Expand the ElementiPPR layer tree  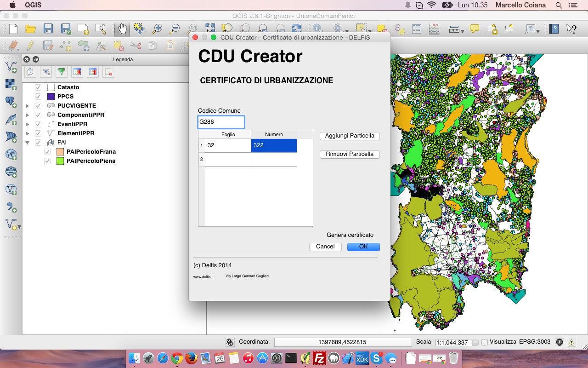point(28,133)
